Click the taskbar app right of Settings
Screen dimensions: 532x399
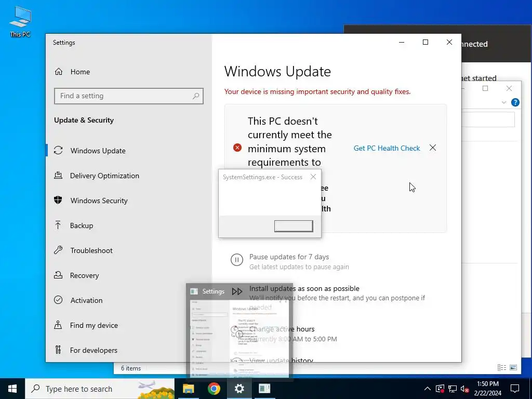[264, 389]
